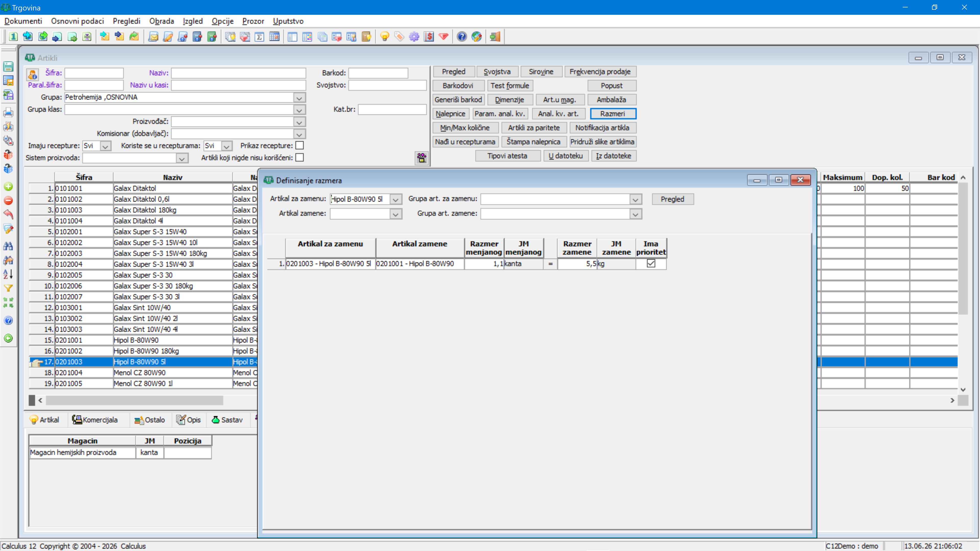
Task: Click the save (floppy disk) sidebar icon
Action: (8, 67)
